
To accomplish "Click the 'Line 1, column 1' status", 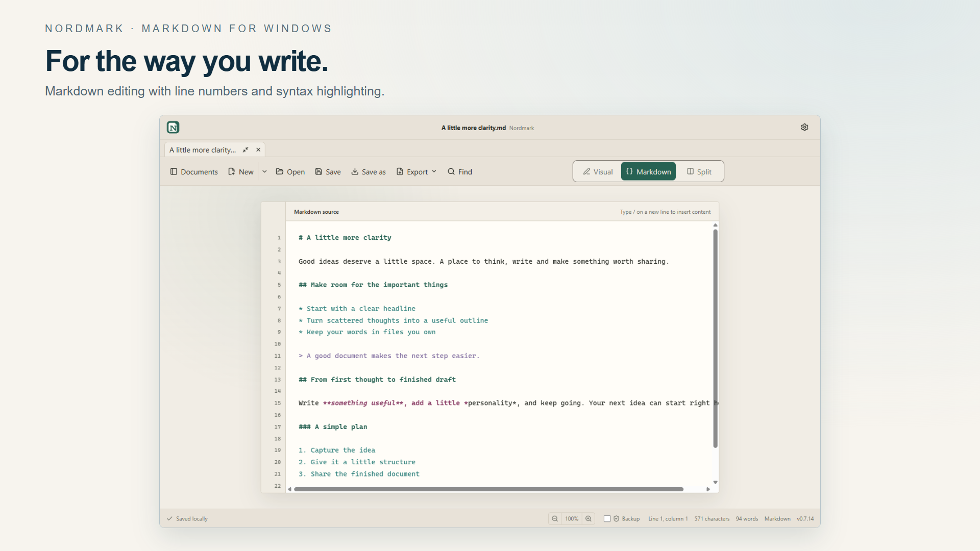I will point(668,519).
